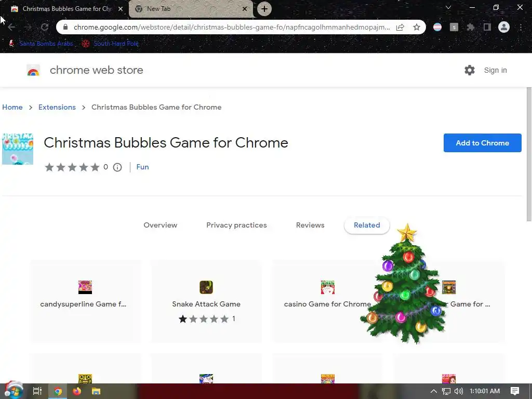Screen dimensions: 532x399
Task: Open Task View on taskbar
Action: click(37, 391)
